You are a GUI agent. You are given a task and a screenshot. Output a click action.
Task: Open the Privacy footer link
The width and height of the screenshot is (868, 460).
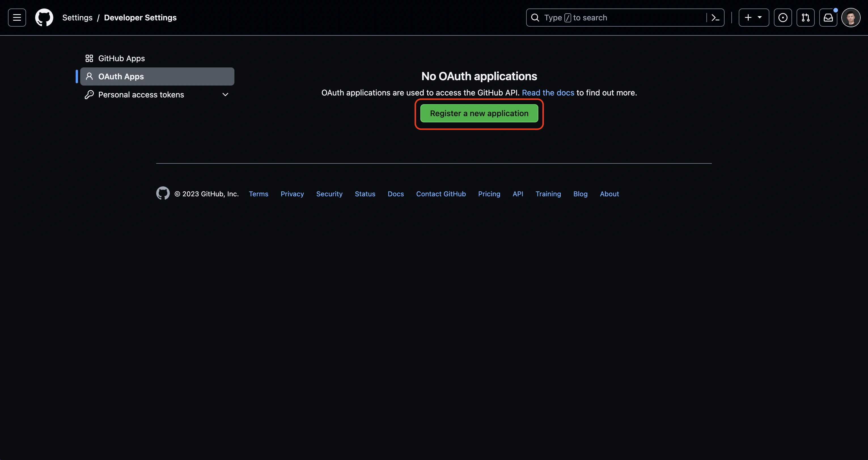point(292,194)
